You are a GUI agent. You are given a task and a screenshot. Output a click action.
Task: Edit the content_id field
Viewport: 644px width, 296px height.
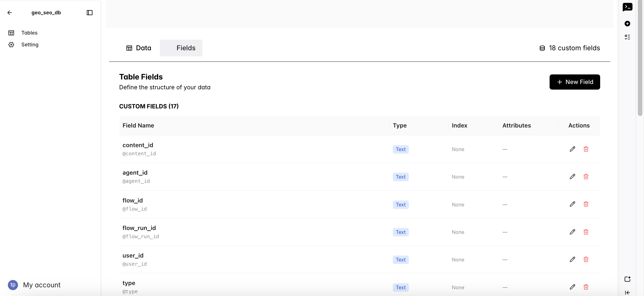click(572, 149)
